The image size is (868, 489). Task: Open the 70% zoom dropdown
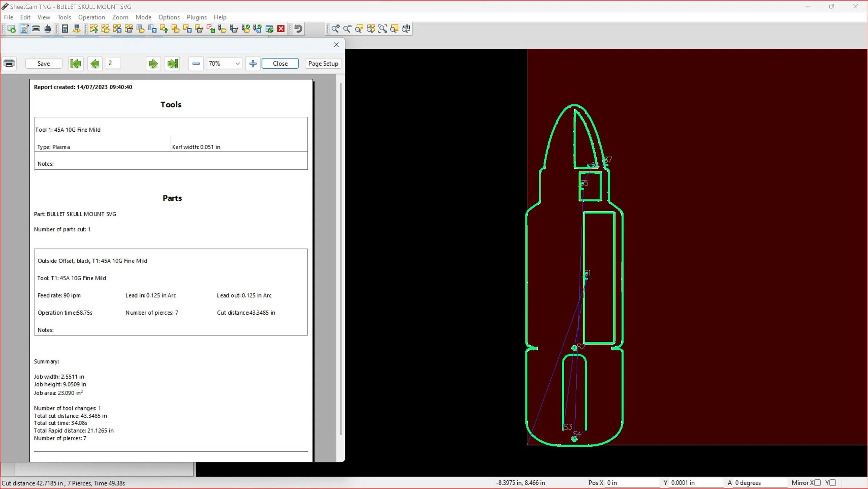point(237,64)
